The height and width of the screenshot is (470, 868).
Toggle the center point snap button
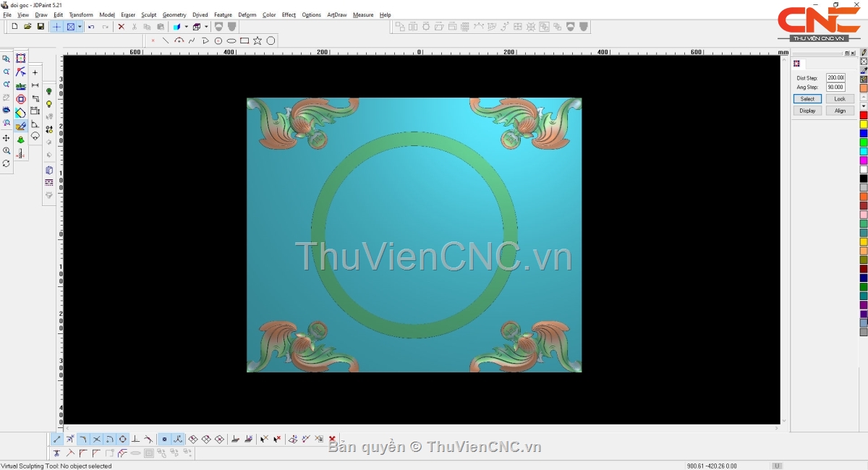coord(123,439)
